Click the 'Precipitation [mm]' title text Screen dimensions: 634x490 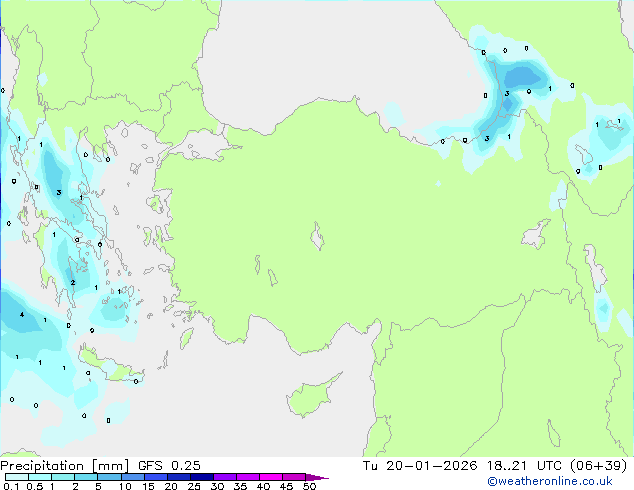pyautogui.click(x=65, y=466)
